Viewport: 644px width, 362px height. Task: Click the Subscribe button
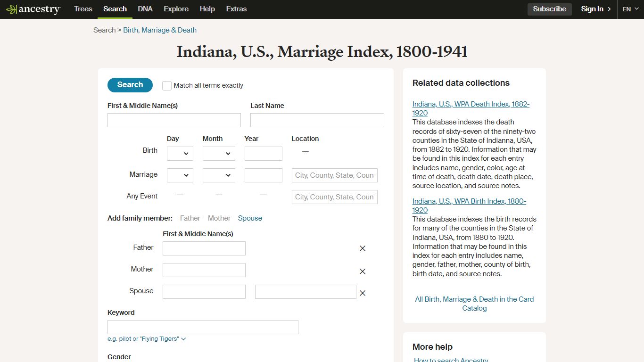pyautogui.click(x=550, y=9)
